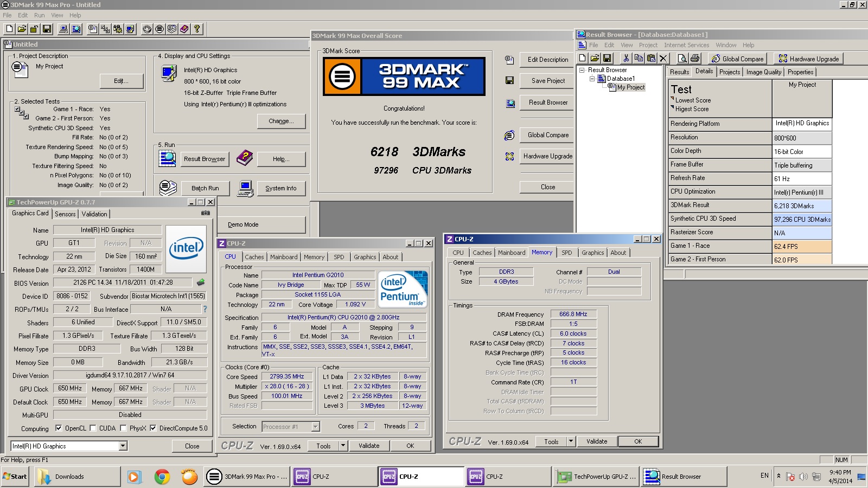
Task: Click Validate button in CPU-Z Memory window
Action: [597, 441]
